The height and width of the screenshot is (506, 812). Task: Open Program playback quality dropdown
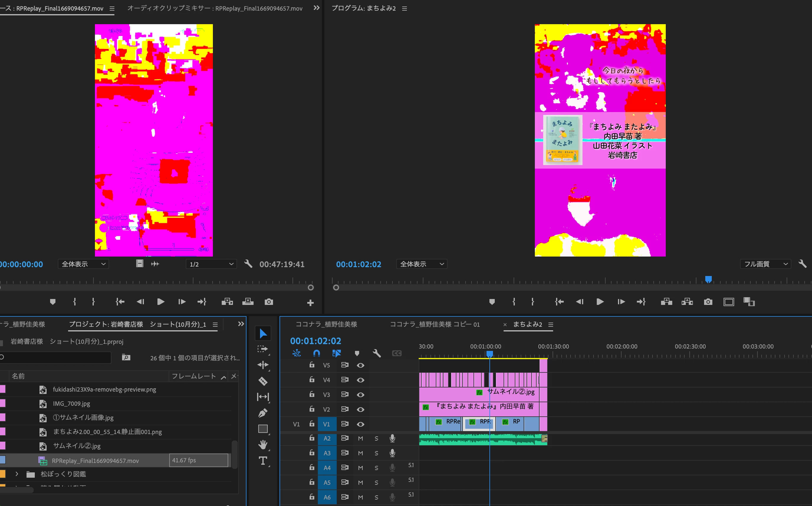pyautogui.click(x=765, y=264)
